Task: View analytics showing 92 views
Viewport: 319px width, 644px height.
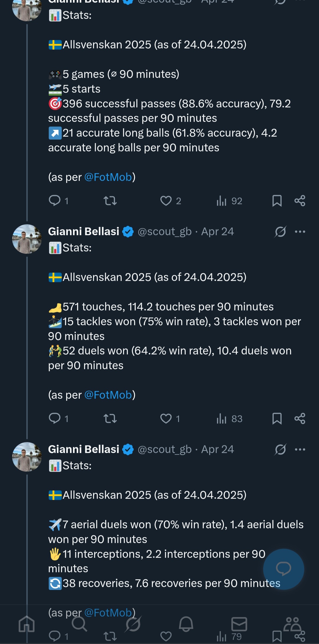Action: point(229,201)
